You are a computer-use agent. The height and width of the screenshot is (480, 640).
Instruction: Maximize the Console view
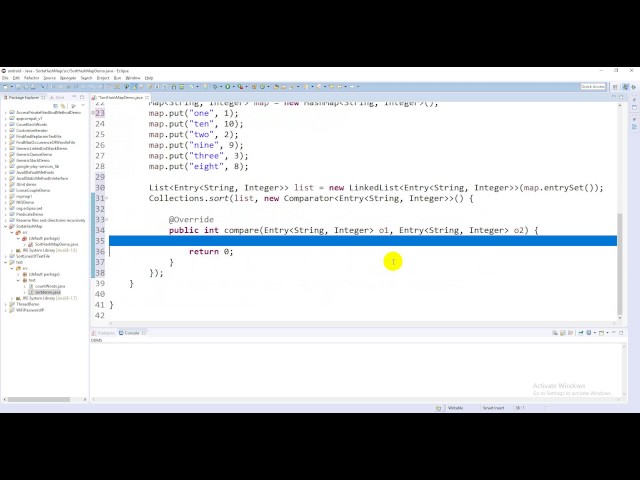click(621, 333)
